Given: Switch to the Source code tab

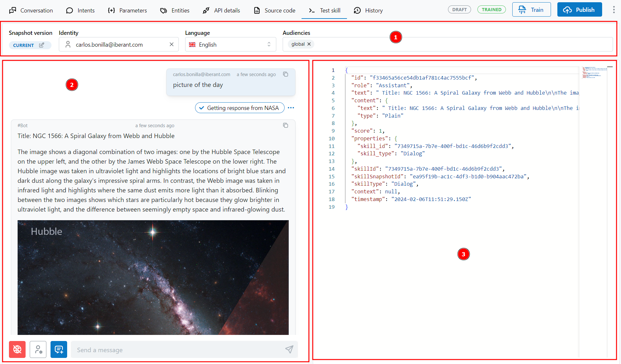Looking at the screenshot, I should [275, 10].
